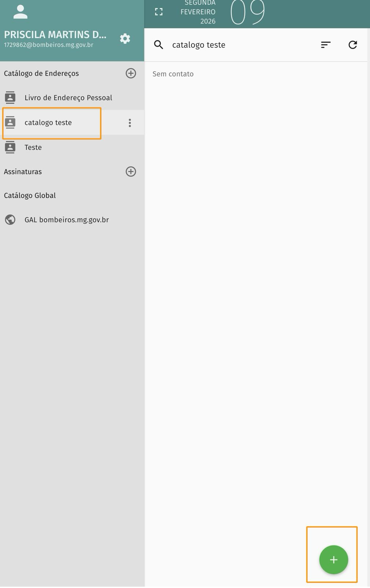Click the user avatar icon
The width and height of the screenshot is (370, 588).
pos(20,12)
